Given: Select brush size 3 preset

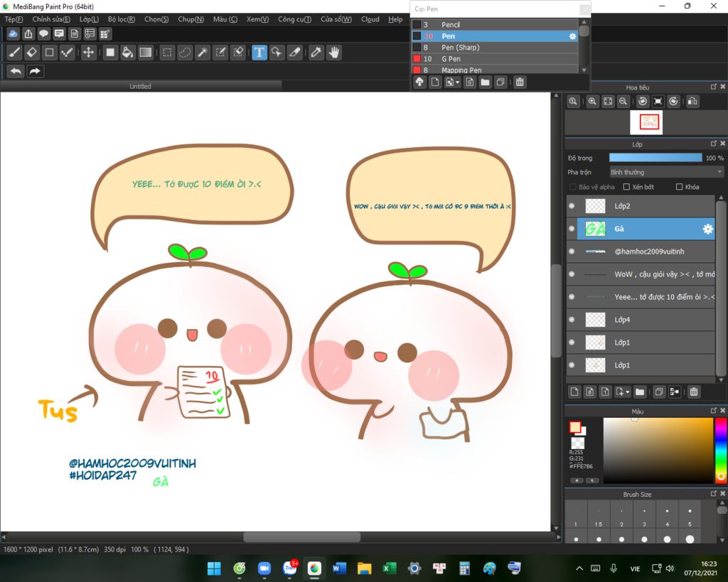Looking at the screenshot, I should click(644, 516).
